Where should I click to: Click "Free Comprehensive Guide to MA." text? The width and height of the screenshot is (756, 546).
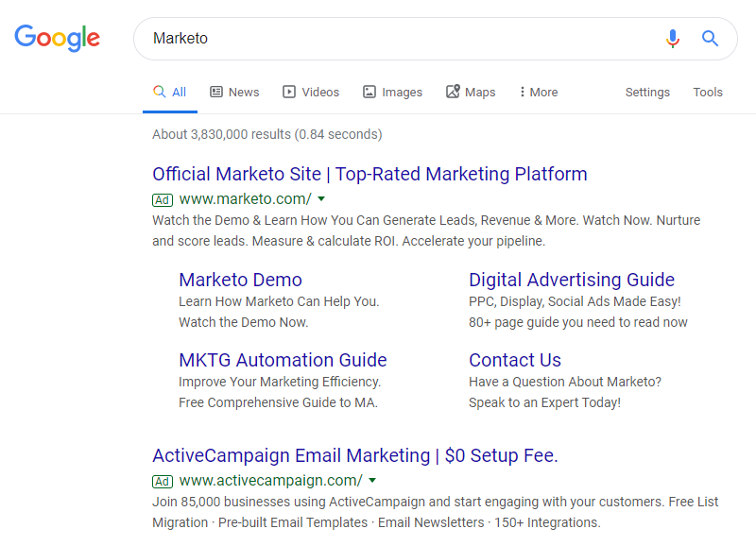(x=278, y=402)
